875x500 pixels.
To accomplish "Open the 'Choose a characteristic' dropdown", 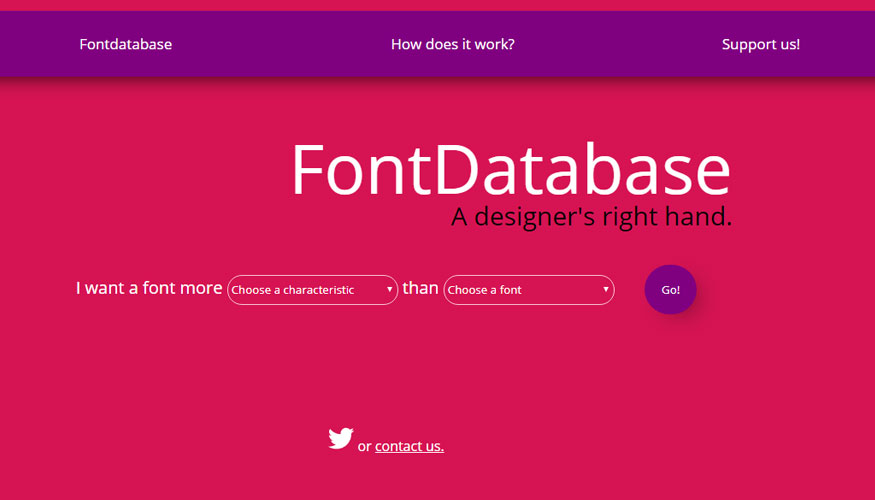I will point(312,290).
